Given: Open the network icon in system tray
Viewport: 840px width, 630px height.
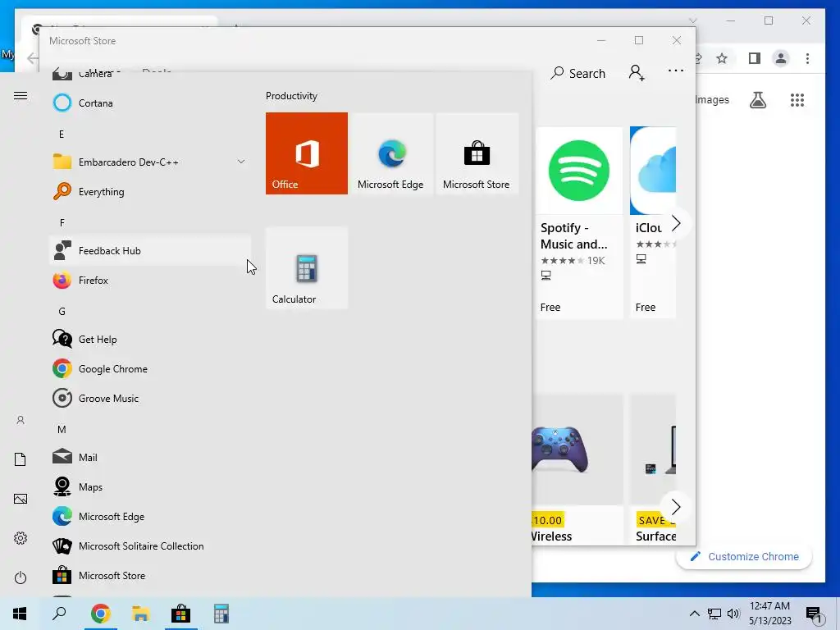Looking at the screenshot, I should tap(714, 614).
